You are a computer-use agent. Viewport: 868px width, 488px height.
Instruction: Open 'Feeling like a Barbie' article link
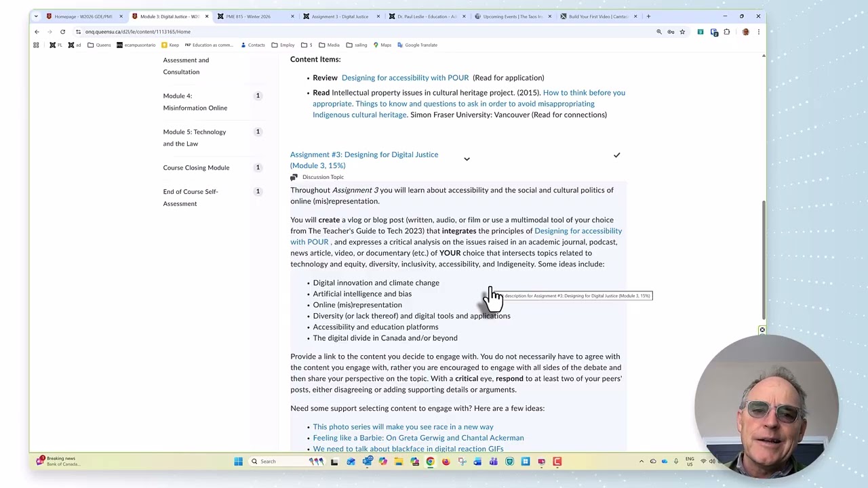point(418,438)
